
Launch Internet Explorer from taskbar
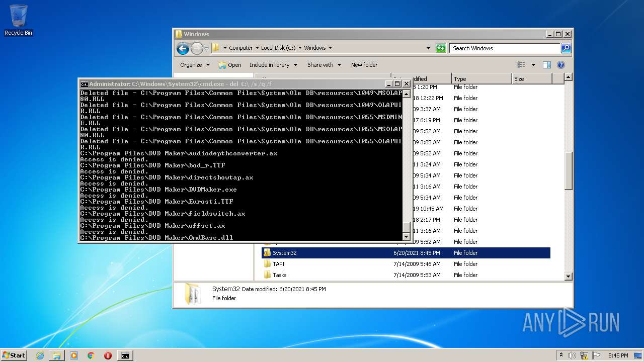tap(40, 355)
